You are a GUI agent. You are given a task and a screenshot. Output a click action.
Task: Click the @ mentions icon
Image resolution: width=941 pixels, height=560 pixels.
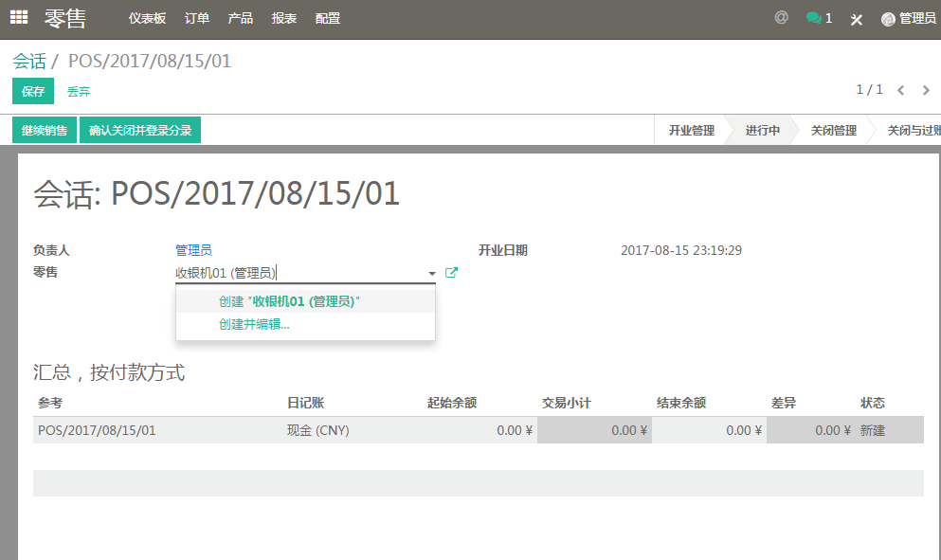781,18
